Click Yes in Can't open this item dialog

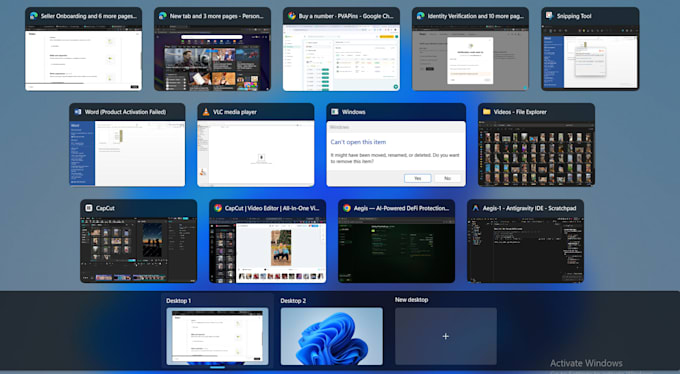coord(418,178)
